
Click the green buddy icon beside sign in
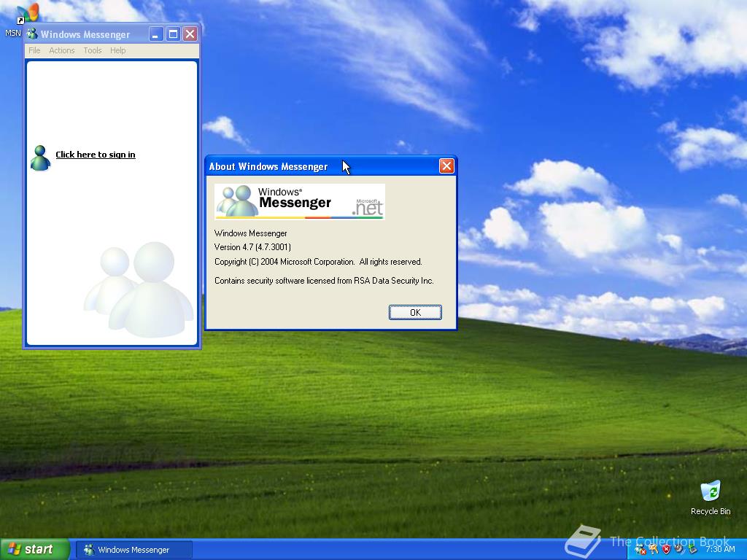40,158
